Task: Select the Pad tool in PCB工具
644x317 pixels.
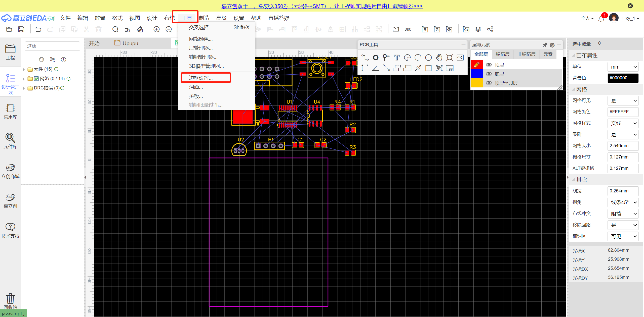Action: pyautogui.click(x=375, y=58)
